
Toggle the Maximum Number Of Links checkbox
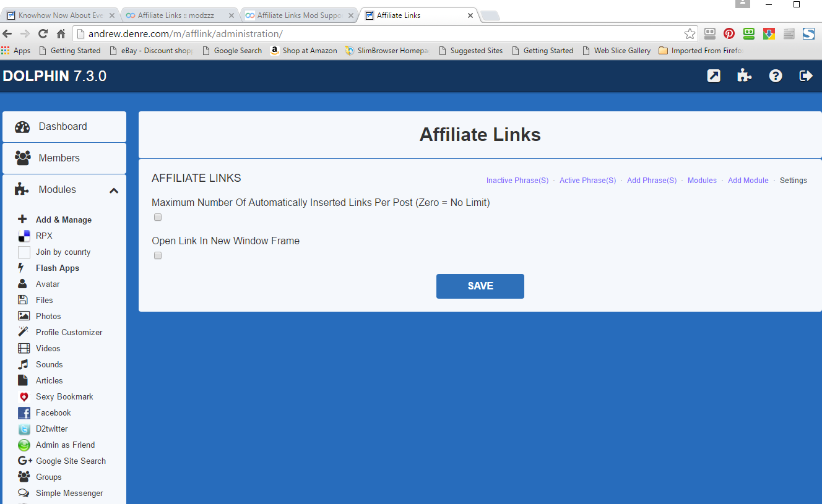(158, 217)
